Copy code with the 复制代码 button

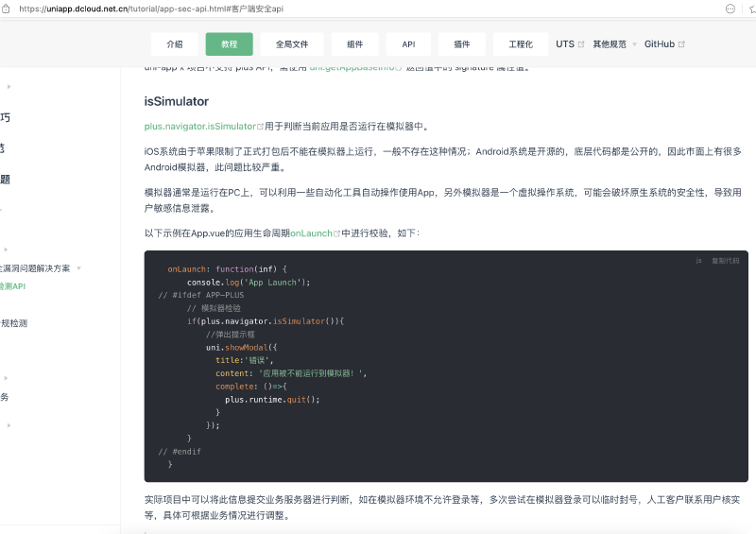tap(725, 261)
